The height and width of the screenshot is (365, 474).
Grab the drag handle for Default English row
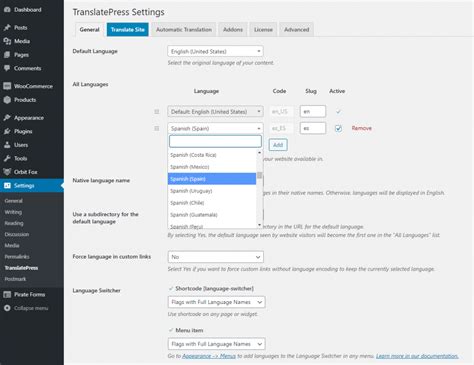click(x=157, y=112)
